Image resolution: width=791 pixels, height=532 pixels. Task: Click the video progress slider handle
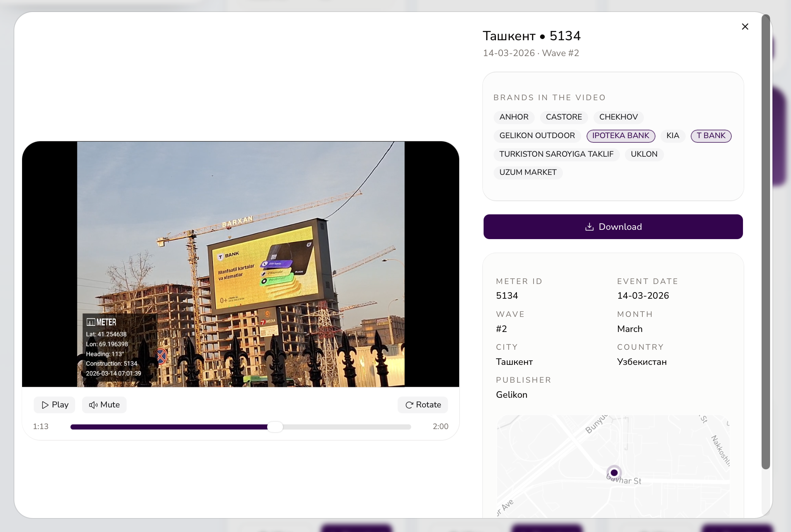(275, 427)
